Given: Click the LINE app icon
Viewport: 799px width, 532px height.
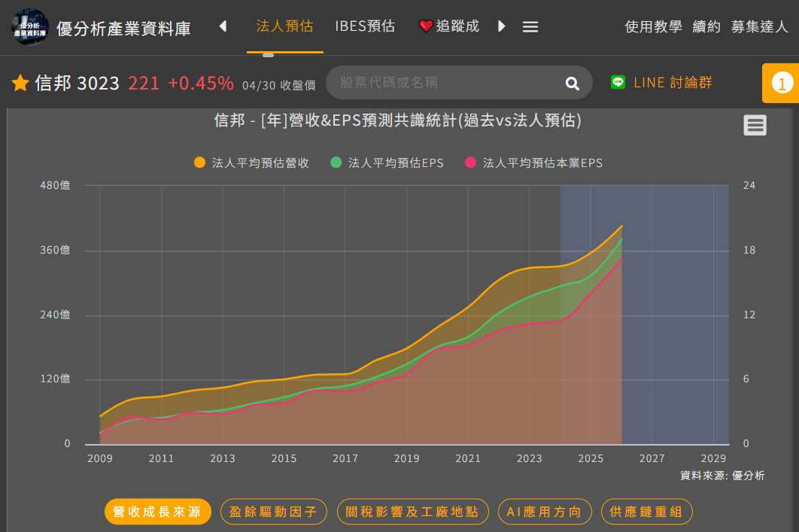Looking at the screenshot, I should click(618, 82).
